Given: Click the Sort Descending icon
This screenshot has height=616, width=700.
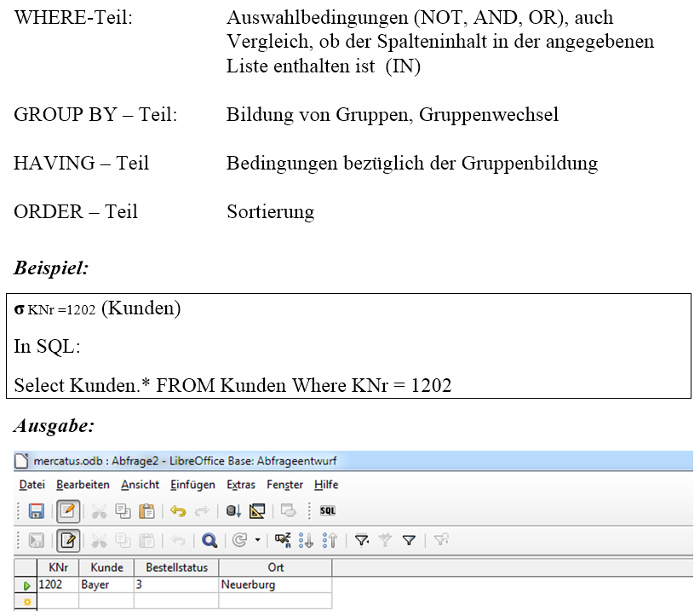Looking at the screenshot, I should pos(328,541).
